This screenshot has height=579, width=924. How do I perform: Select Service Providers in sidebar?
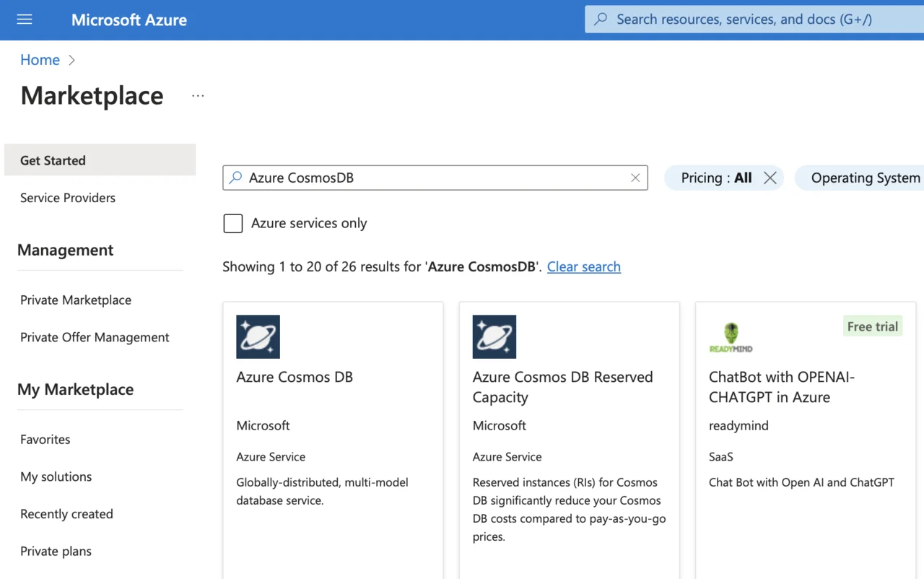[68, 198]
